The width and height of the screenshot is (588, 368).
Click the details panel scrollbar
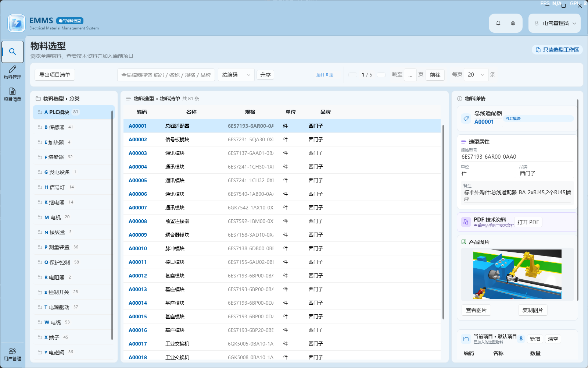[x=578, y=200]
